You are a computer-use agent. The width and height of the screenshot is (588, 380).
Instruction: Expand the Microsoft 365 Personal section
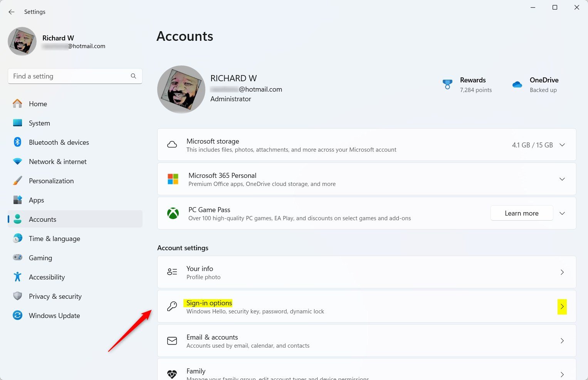562,179
